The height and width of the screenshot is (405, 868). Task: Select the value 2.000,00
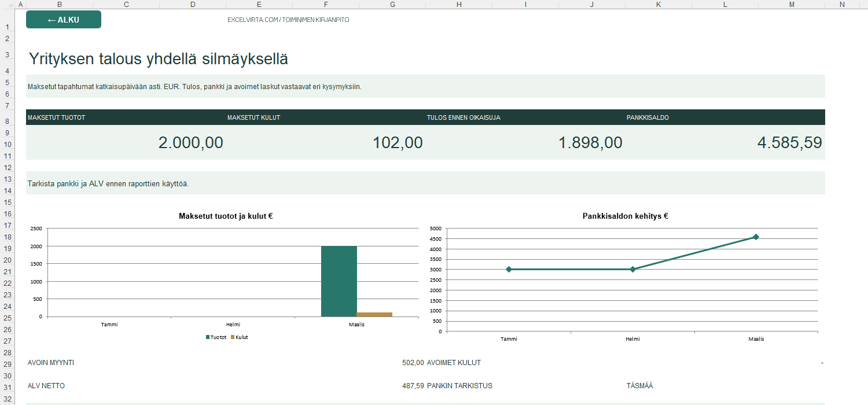(190, 143)
